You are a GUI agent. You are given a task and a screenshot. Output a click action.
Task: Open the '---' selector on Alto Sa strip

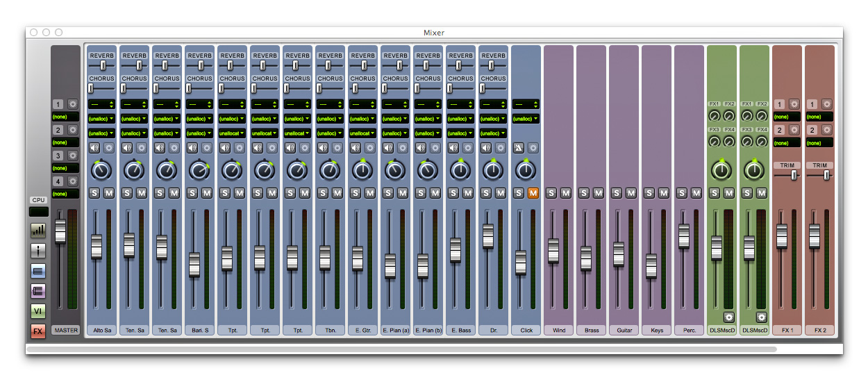coord(101,104)
